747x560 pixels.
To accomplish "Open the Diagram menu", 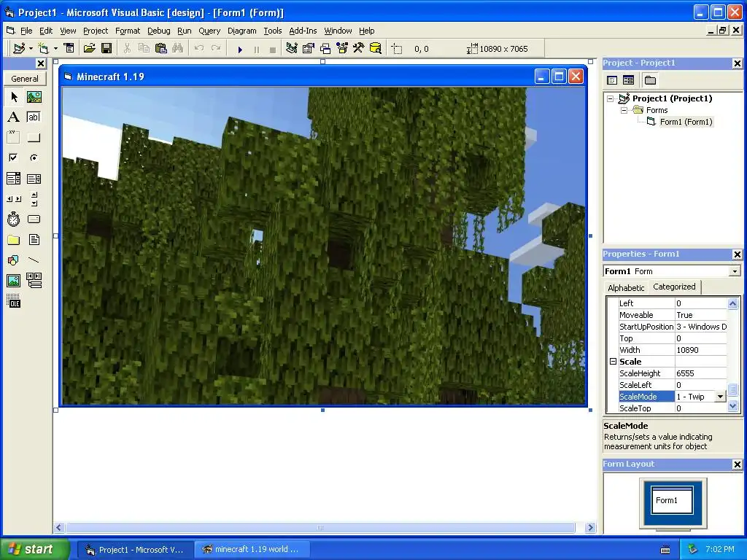I will (x=242, y=31).
